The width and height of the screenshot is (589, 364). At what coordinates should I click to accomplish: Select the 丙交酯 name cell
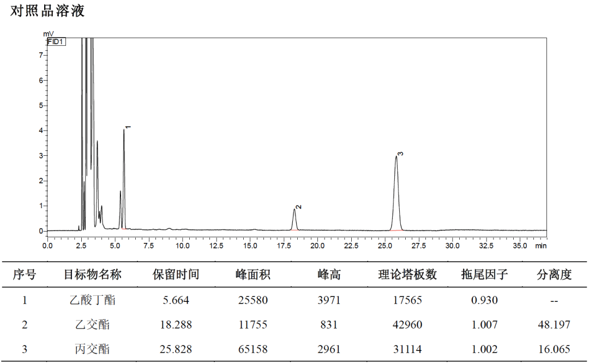(x=92, y=349)
